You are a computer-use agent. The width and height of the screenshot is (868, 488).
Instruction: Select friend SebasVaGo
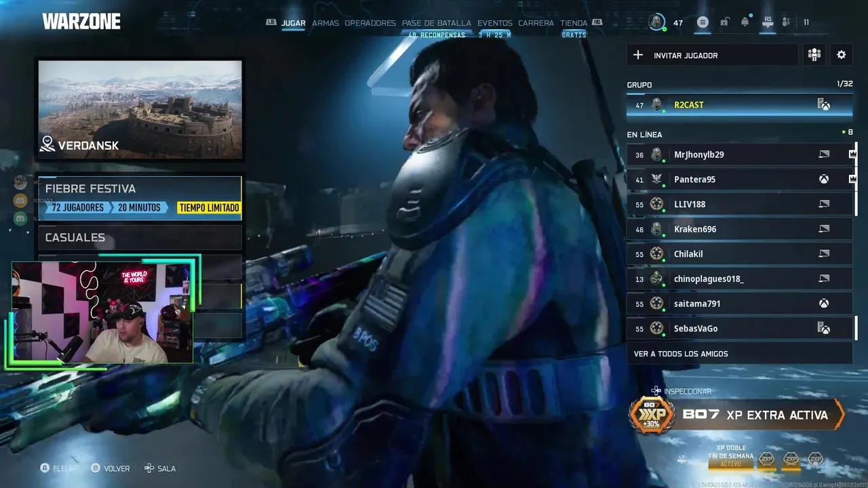click(x=739, y=329)
